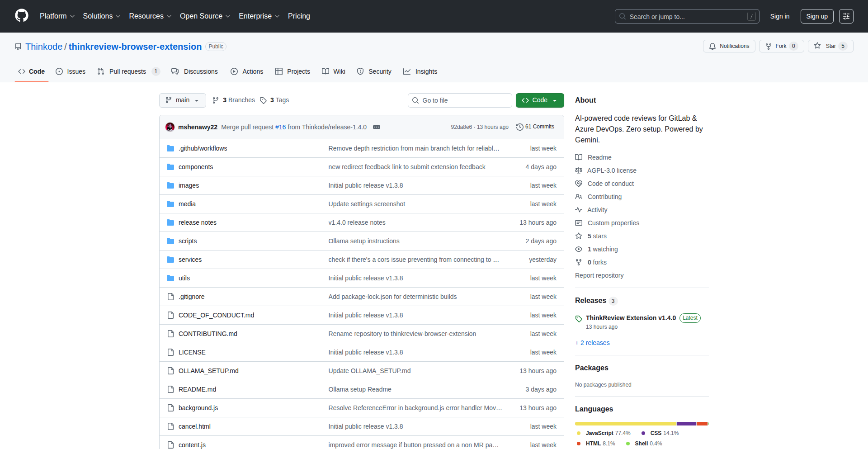Open the commit message ellipsis icon

(x=376, y=127)
